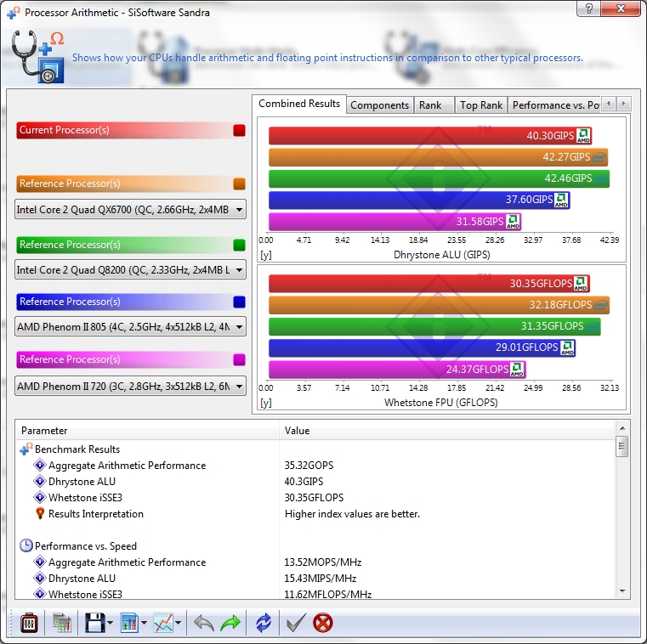Select Dhrystone ALU 40.3GIPS row
Viewport: 647px width, 644px height.
tap(315, 481)
